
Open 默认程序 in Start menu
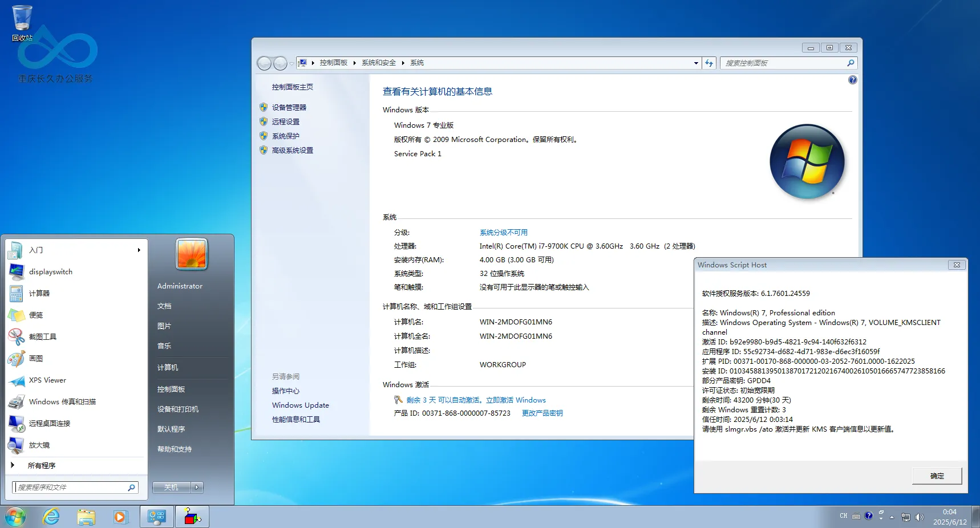171,429
